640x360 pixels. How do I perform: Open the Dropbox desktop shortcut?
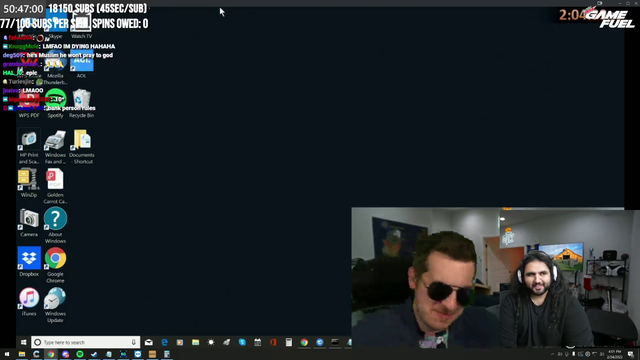pyautogui.click(x=29, y=262)
